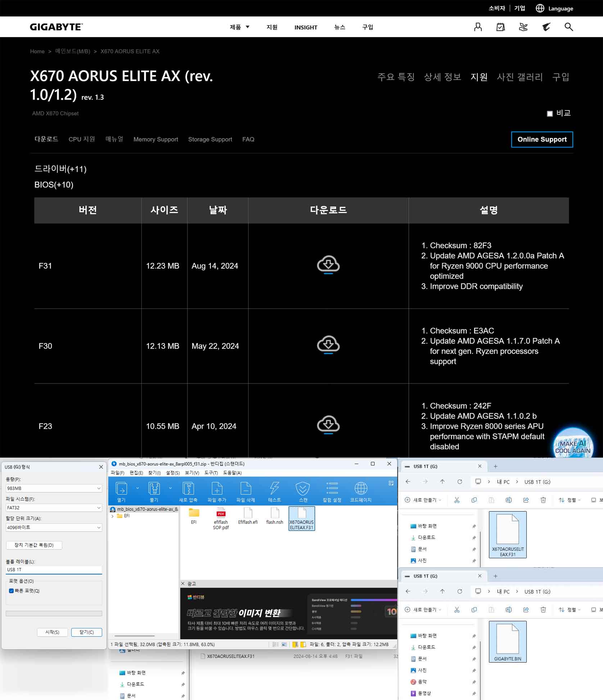Image resolution: width=603 pixels, height=700 pixels.
Task: Switch to the CPU 지원 tab
Action: (x=82, y=139)
